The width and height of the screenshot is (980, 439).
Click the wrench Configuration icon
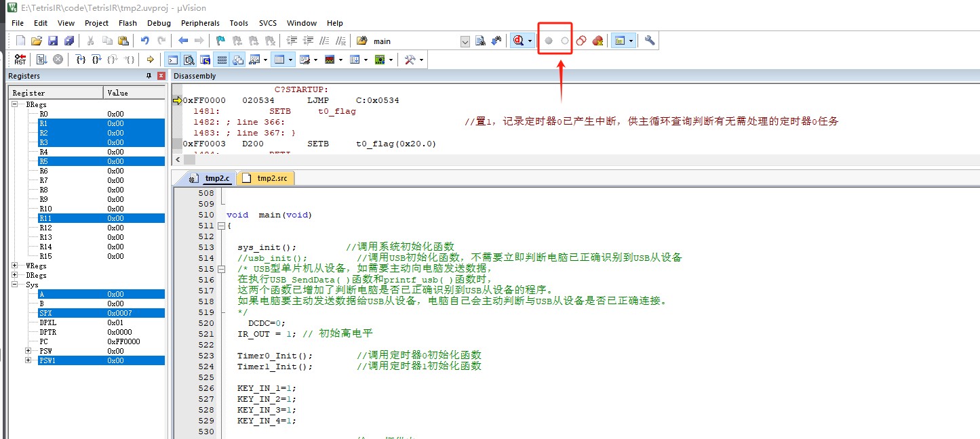pos(650,41)
